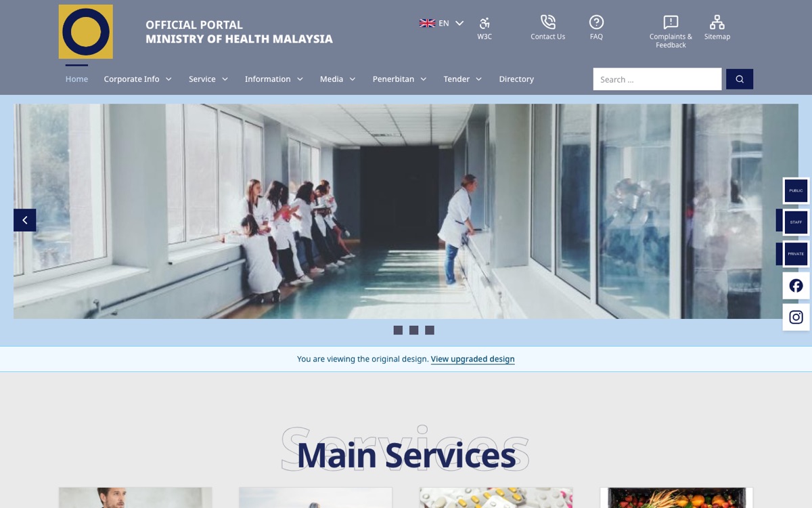Open the Facebook side icon
This screenshot has width=812, height=508.
796,286
